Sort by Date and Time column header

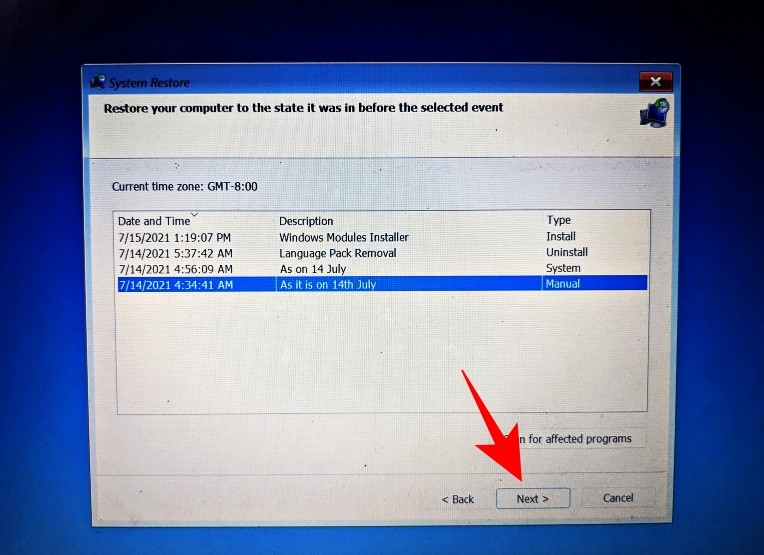[154, 221]
